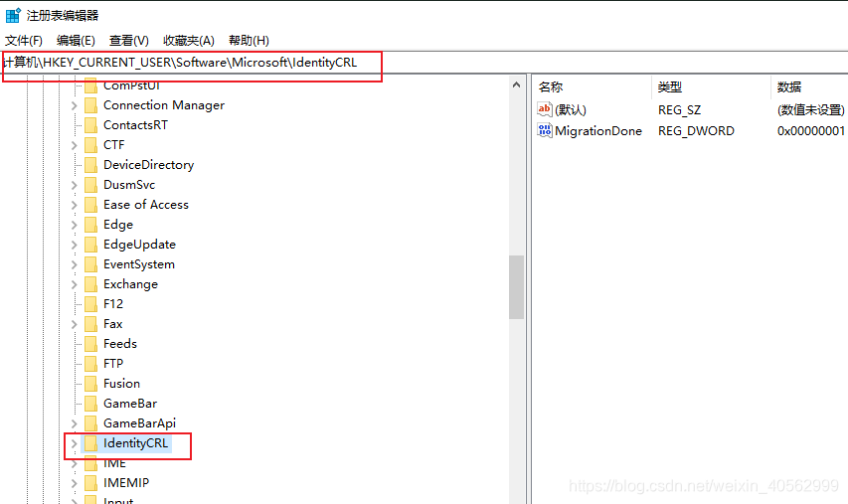This screenshot has height=504, width=848.
Task: Click the REG_DWORD type cell
Action: tap(696, 131)
